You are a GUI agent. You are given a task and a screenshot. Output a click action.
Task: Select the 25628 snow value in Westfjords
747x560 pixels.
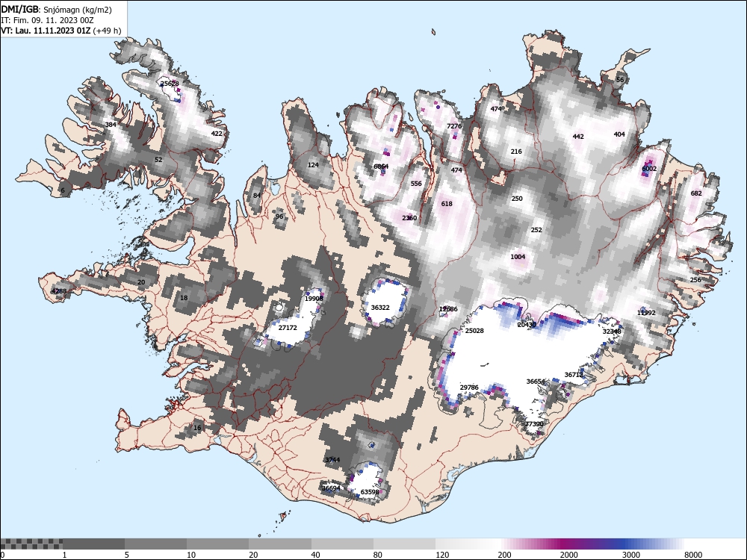click(x=170, y=84)
